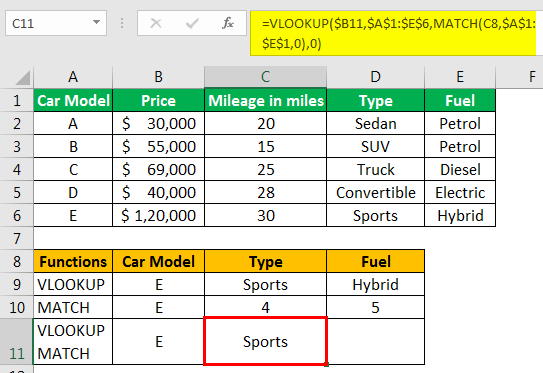The image size is (543, 373).
Task: Click the Hybrid cell in row 6
Action: pos(460,215)
